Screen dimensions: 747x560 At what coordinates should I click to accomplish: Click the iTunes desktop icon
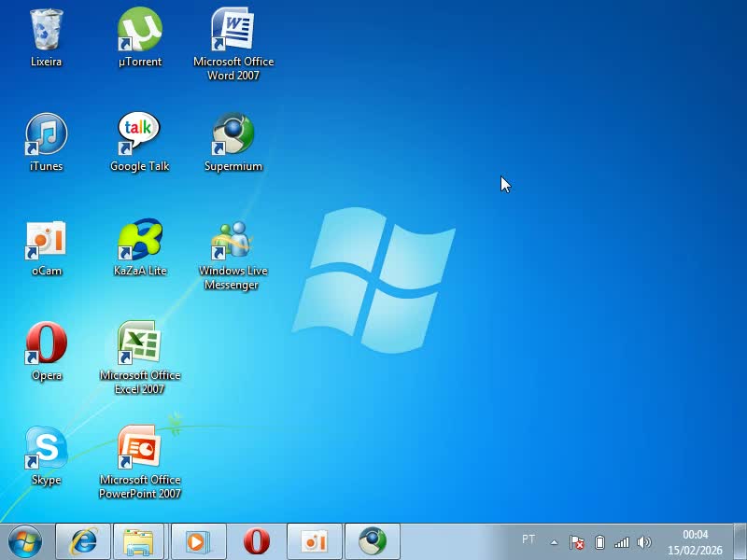(46, 135)
